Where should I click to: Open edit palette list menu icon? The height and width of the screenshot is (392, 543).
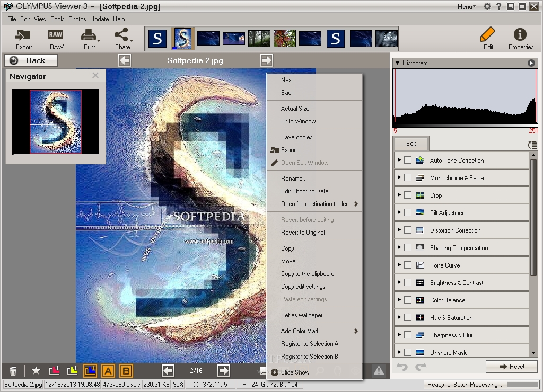tap(532, 145)
